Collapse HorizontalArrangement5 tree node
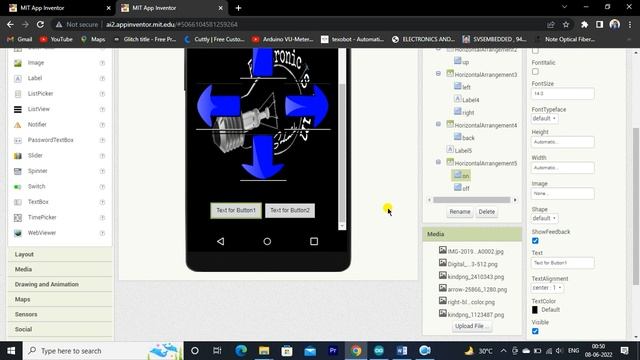Viewport: 640px width, 360px height. (438, 162)
